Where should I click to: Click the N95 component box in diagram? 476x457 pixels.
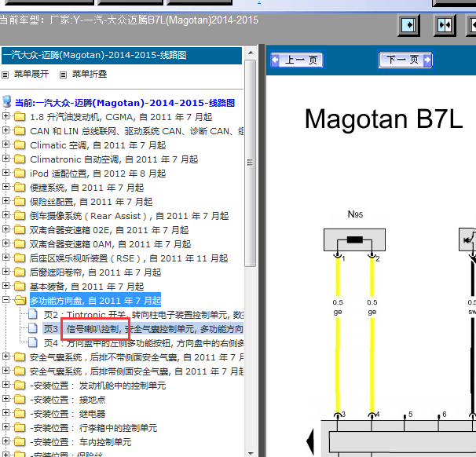(x=354, y=239)
